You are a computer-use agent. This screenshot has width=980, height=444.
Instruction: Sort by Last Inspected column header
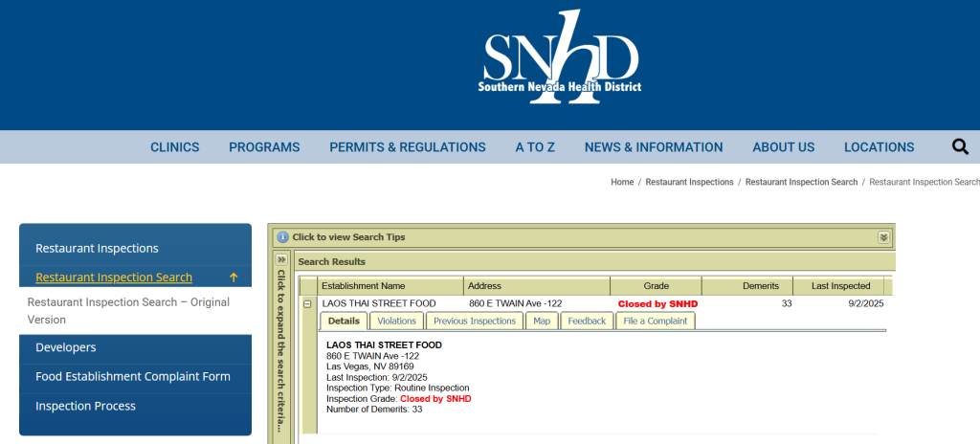[x=838, y=286]
